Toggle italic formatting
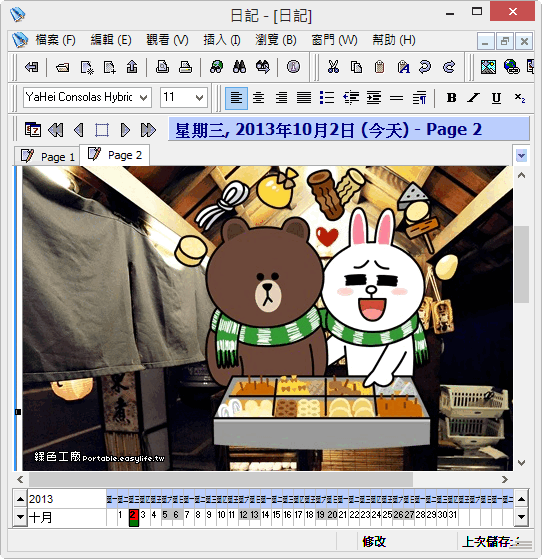The image size is (542, 559). pyautogui.click(x=474, y=97)
